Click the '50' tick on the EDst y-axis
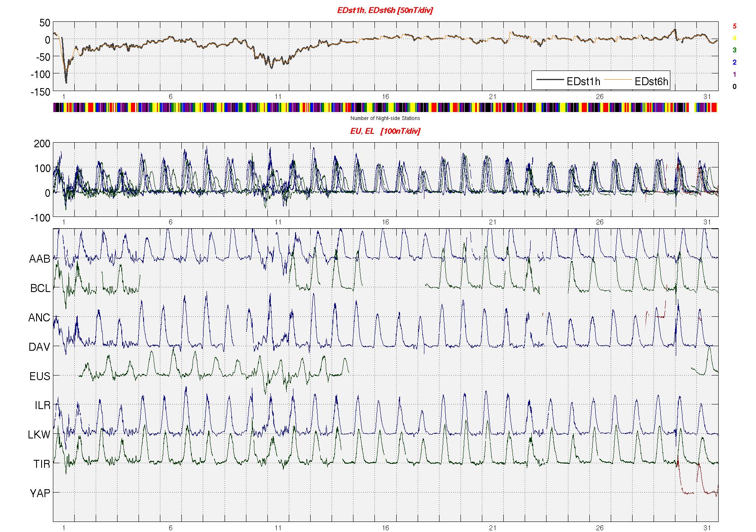The width and height of the screenshot is (756, 532). pyautogui.click(x=45, y=23)
